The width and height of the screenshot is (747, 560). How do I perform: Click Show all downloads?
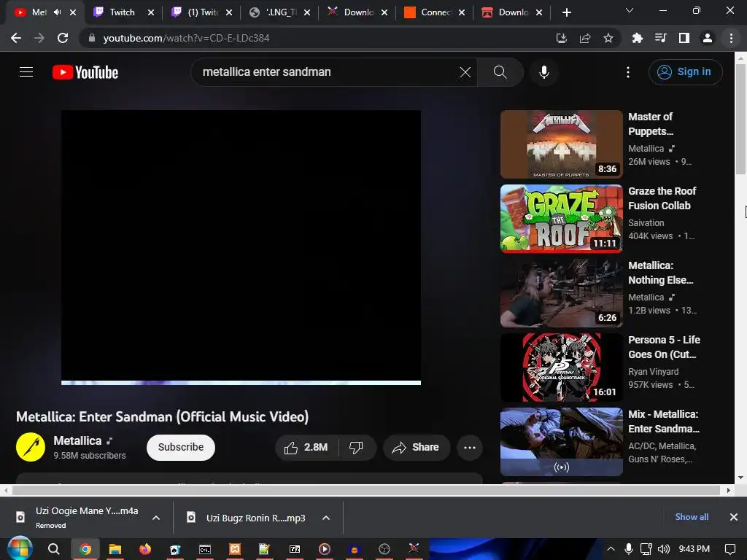pos(692,517)
